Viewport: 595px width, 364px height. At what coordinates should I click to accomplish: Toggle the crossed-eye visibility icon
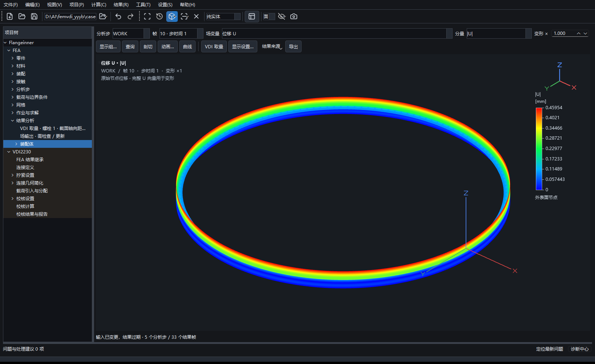[x=282, y=16]
